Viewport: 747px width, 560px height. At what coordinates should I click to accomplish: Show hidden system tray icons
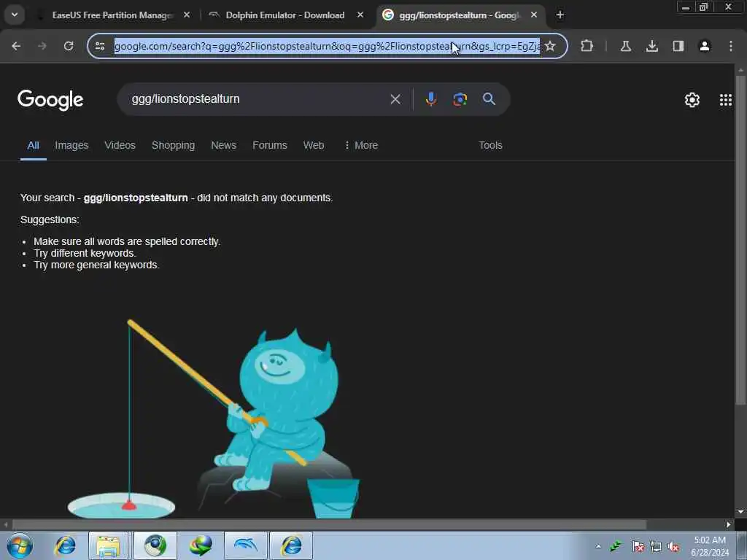[x=598, y=546]
